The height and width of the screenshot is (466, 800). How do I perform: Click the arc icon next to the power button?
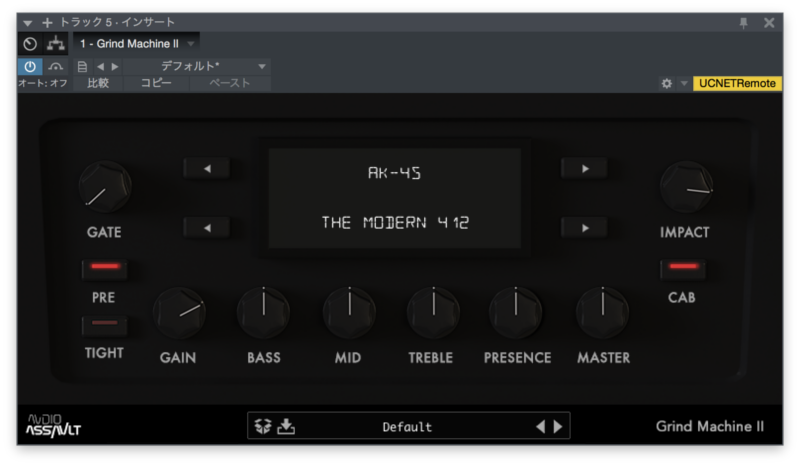point(56,67)
